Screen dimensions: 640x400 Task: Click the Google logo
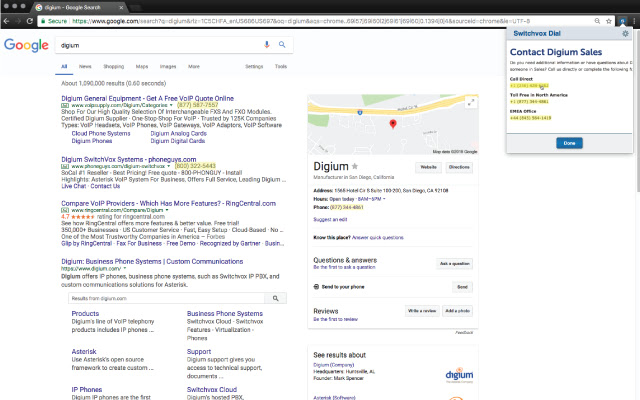tap(26, 45)
